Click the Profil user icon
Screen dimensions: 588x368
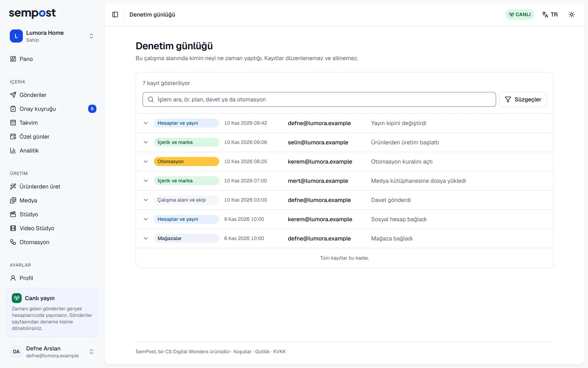[x=13, y=278]
